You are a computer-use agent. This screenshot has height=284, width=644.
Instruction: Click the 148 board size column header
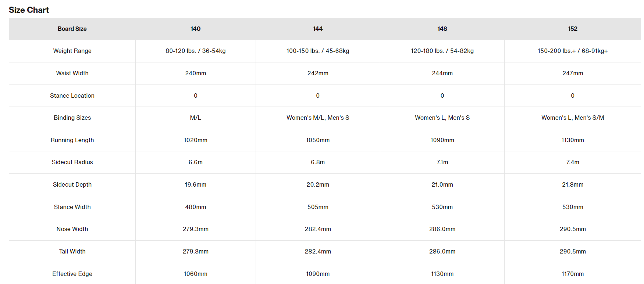(442, 29)
